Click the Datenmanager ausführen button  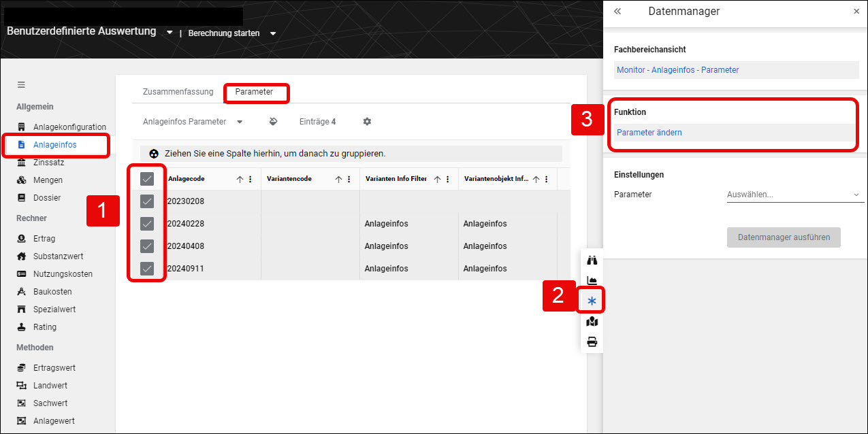[x=784, y=237]
